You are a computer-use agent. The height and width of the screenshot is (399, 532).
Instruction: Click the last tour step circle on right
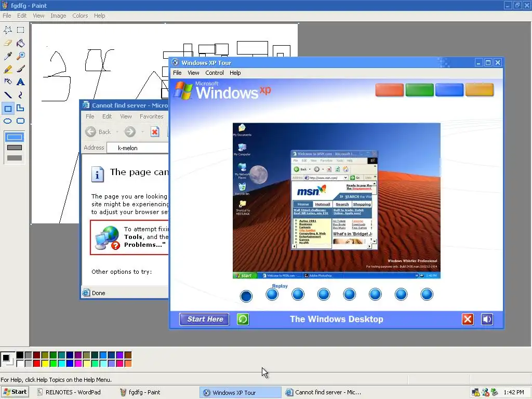[x=427, y=294]
